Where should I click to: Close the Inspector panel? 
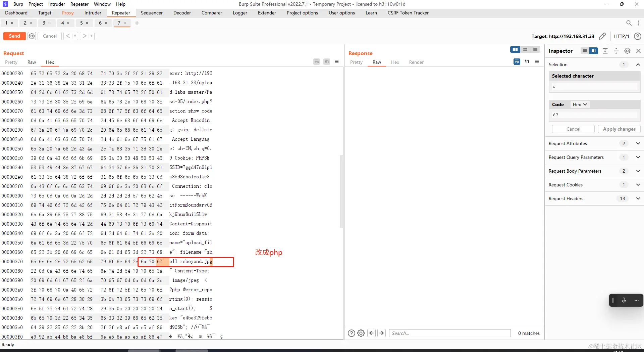[x=638, y=51]
